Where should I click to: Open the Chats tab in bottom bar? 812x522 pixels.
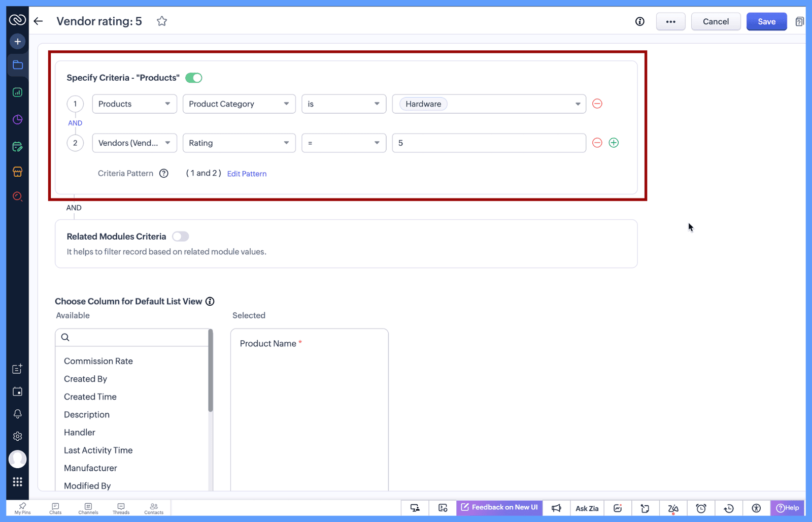pos(55,508)
